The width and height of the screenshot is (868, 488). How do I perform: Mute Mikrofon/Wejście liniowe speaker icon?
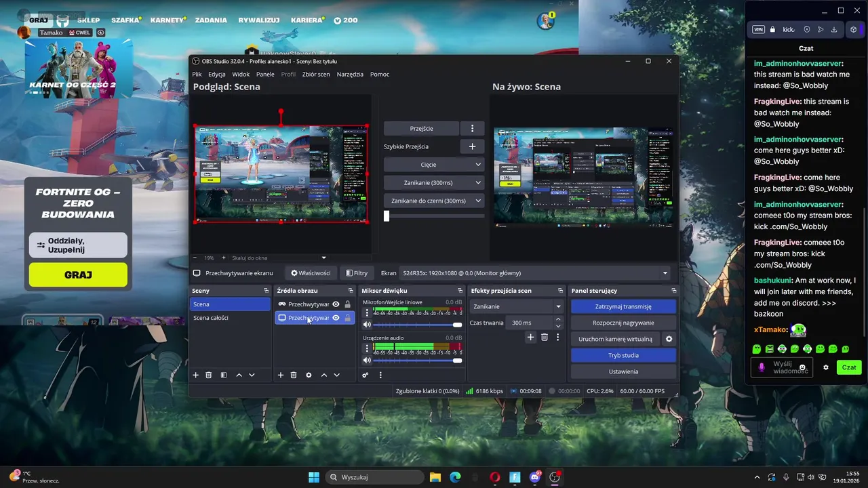367,325
